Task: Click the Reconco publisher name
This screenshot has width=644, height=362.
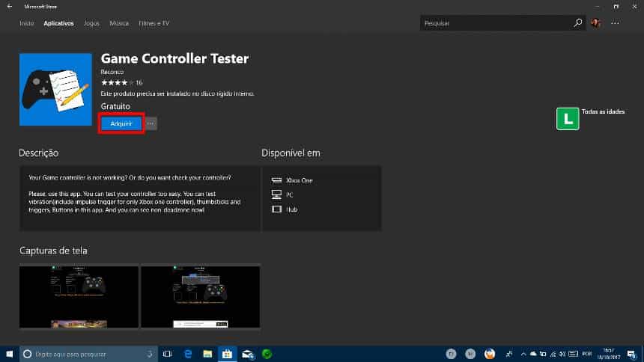Action: click(112, 72)
